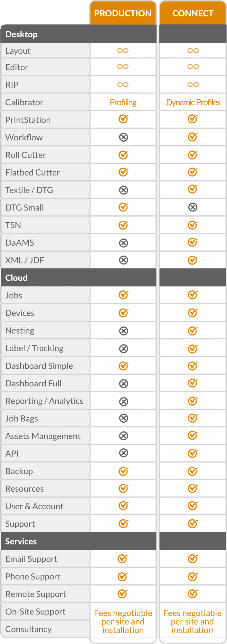Viewport: 227px width, 644px height.
Task: Click the Production cross icon for Workflow
Action: tap(124, 138)
